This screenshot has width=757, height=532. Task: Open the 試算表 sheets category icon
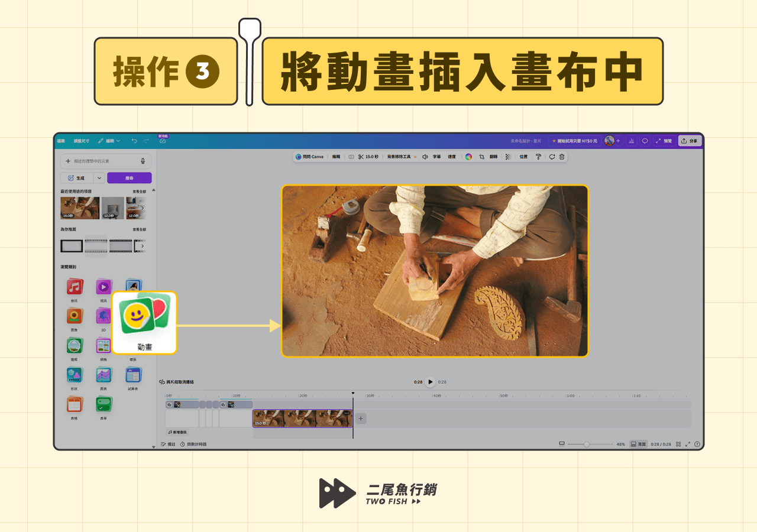[133, 375]
